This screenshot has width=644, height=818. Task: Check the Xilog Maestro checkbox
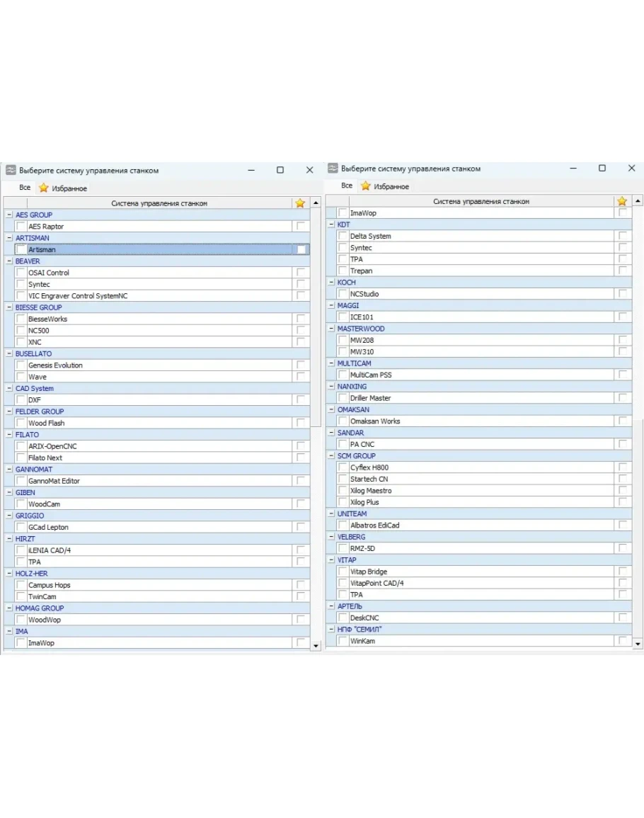(343, 491)
